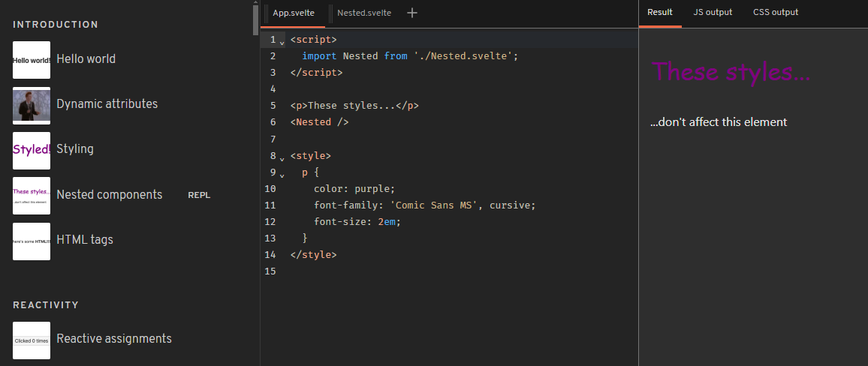Collapse the script block fold arrow on line 1
The width and height of the screenshot is (868, 366).
pos(282,42)
